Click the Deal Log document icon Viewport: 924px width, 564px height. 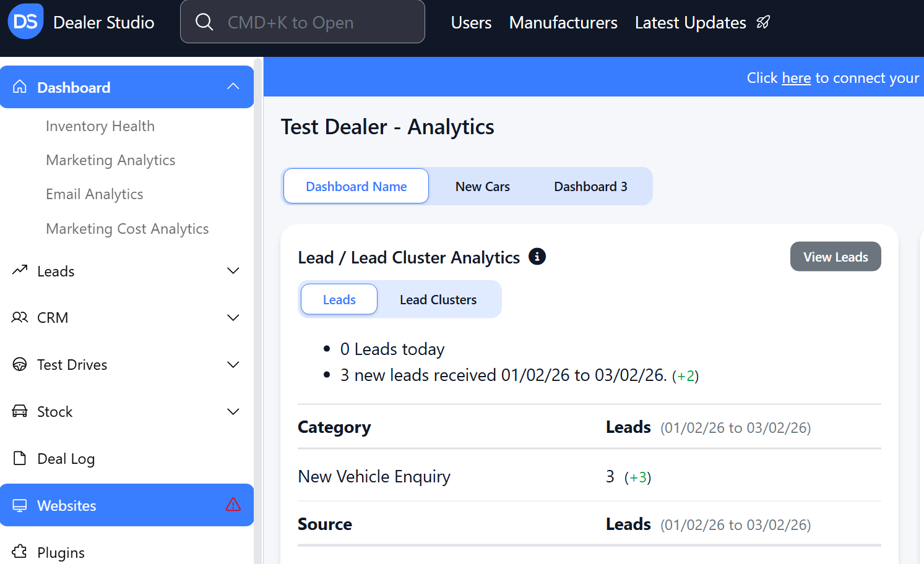[x=20, y=458]
